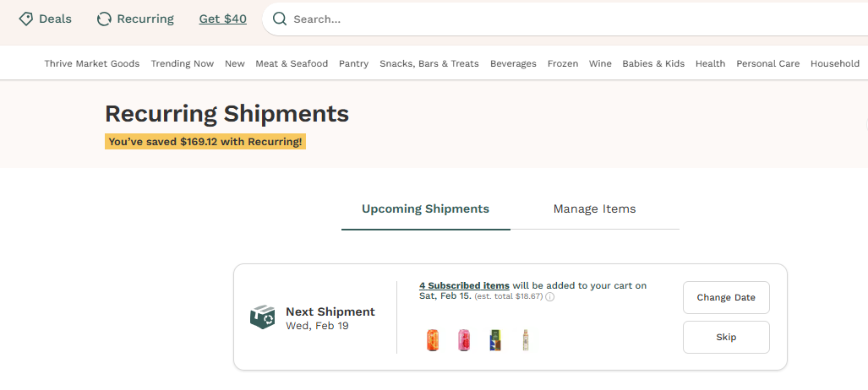Open the pink can product thumbnail
This screenshot has height=390, width=868.
(464, 340)
